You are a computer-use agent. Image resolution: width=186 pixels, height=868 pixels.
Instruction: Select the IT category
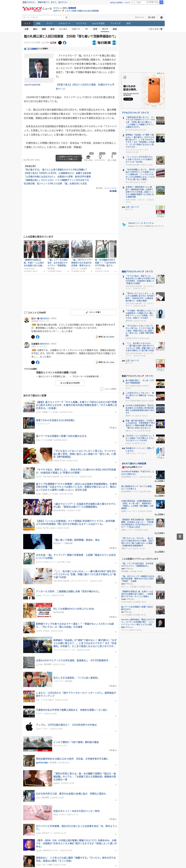coord(86,29)
